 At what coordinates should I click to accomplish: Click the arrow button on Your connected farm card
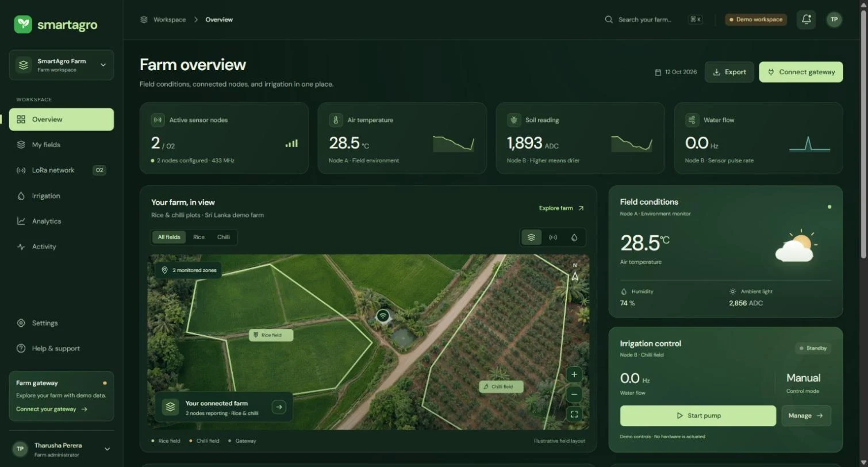coord(279,407)
